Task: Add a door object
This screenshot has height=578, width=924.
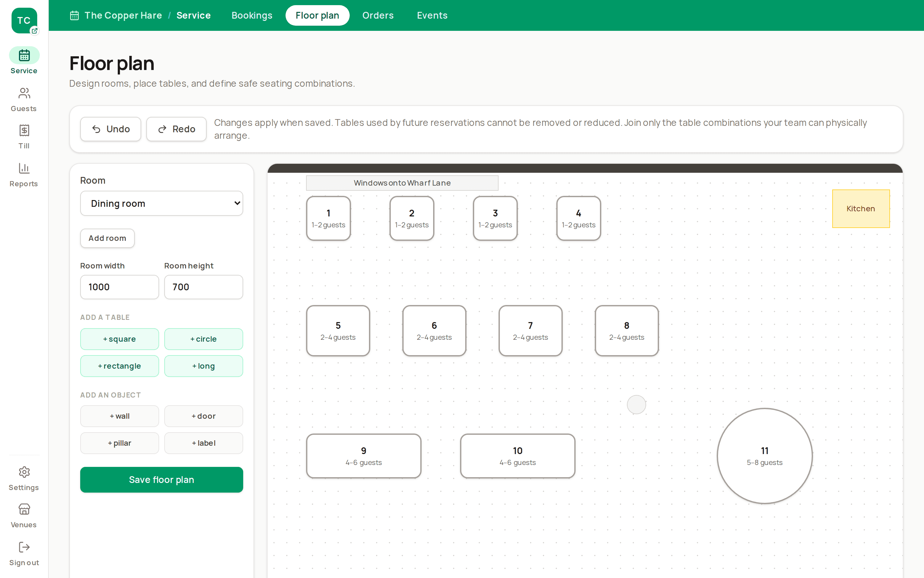Action: point(203,416)
